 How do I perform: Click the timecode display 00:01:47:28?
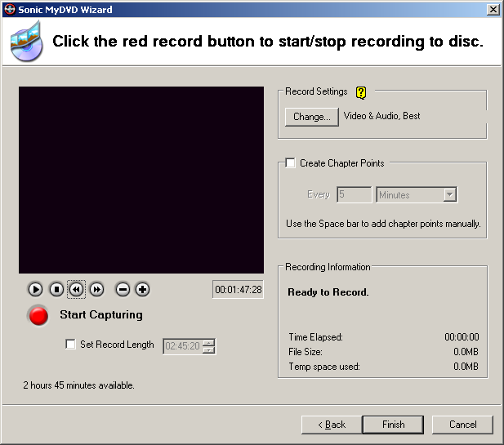pyautogui.click(x=239, y=290)
